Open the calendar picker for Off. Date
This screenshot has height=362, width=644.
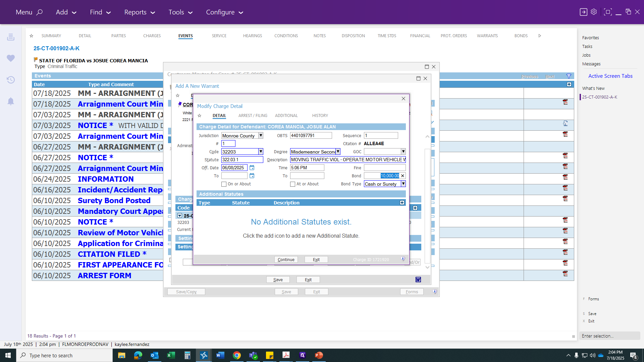pyautogui.click(x=252, y=168)
